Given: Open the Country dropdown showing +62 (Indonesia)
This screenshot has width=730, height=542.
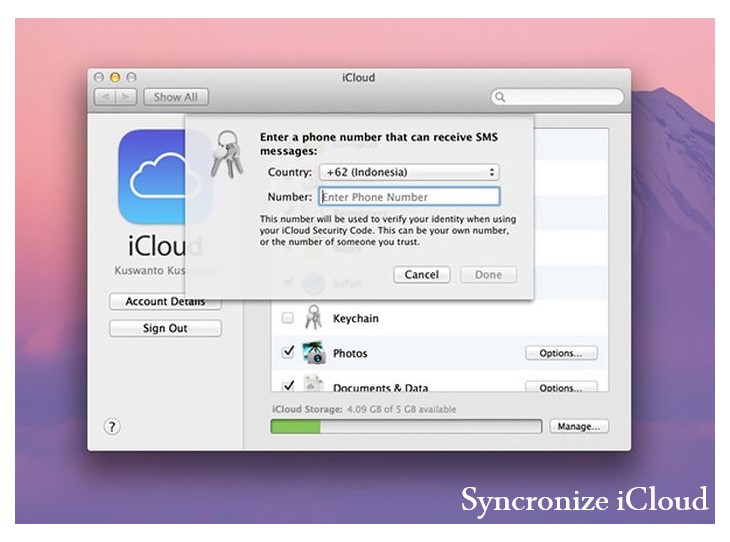Looking at the screenshot, I should pos(409,172).
